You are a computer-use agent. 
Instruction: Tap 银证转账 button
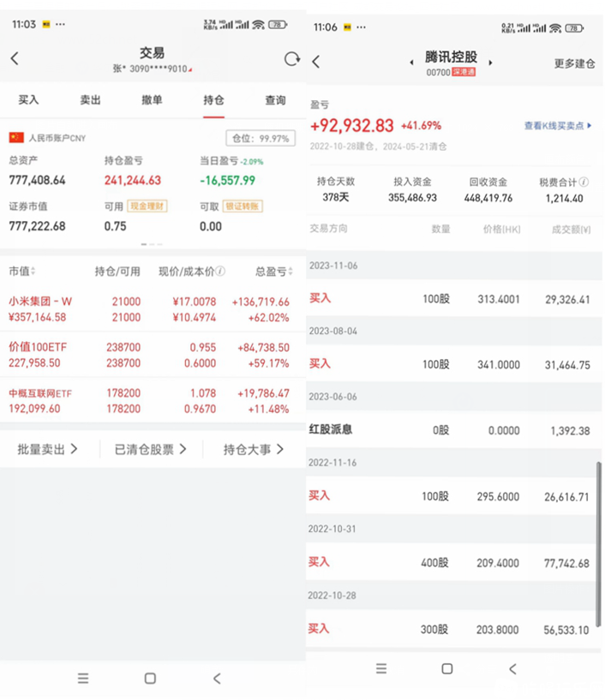[x=243, y=206]
